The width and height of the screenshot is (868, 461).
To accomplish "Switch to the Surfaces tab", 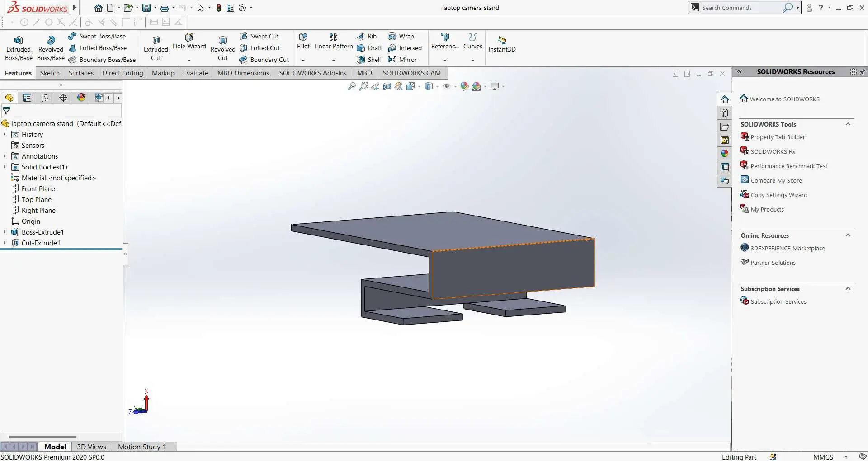I will point(81,73).
